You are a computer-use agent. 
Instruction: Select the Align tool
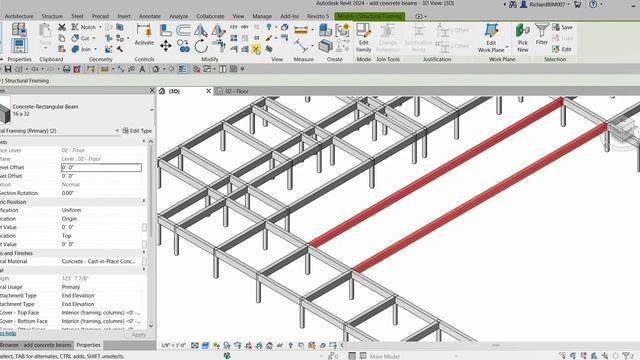165,30
